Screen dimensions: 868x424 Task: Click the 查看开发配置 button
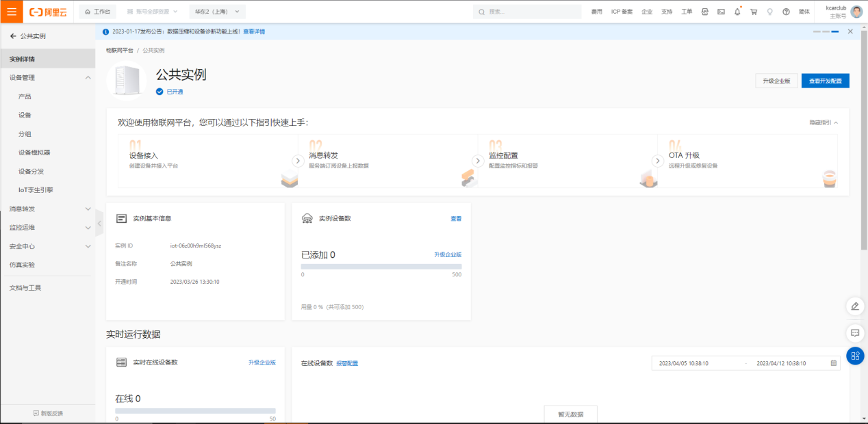point(825,81)
